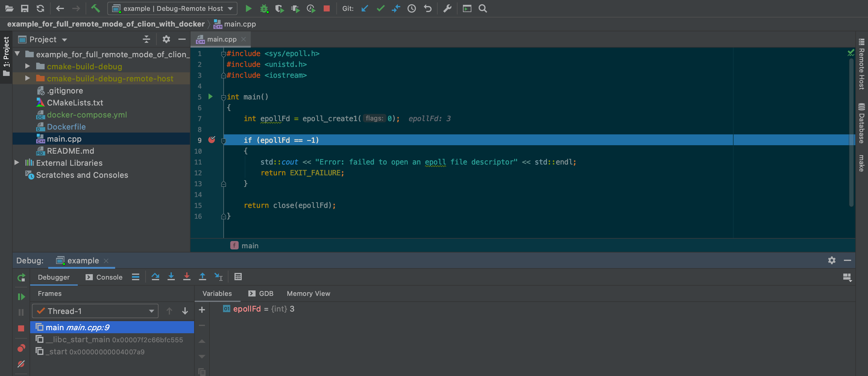This screenshot has height=376, width=868.
Task: Click the Resume Program icon
Action: [x=21, y=296]
